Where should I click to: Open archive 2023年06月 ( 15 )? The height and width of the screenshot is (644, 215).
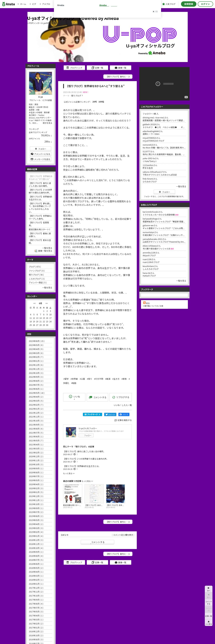pos(37,341)
